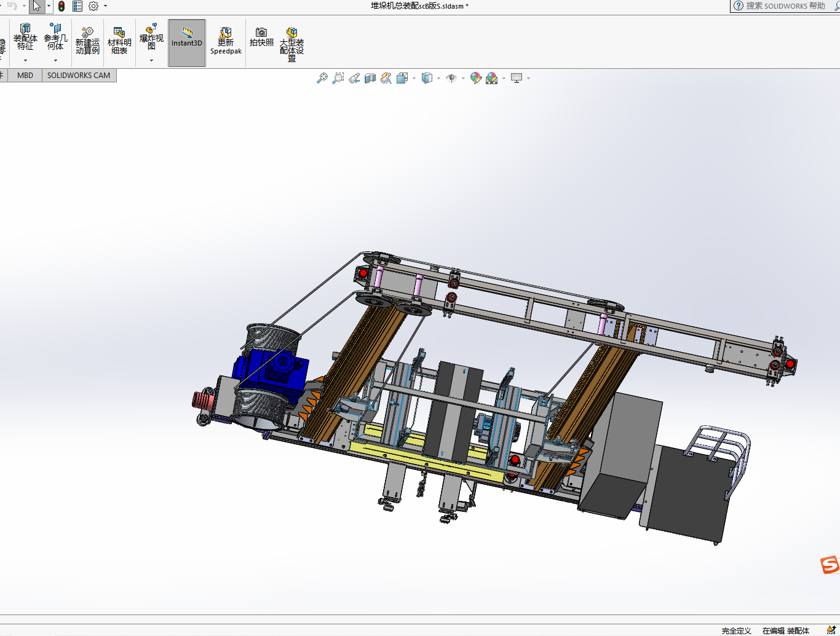This screenshot has width=840, height=636.
Task: Click the traffic light rebuild icon
Action: (61, 6)
